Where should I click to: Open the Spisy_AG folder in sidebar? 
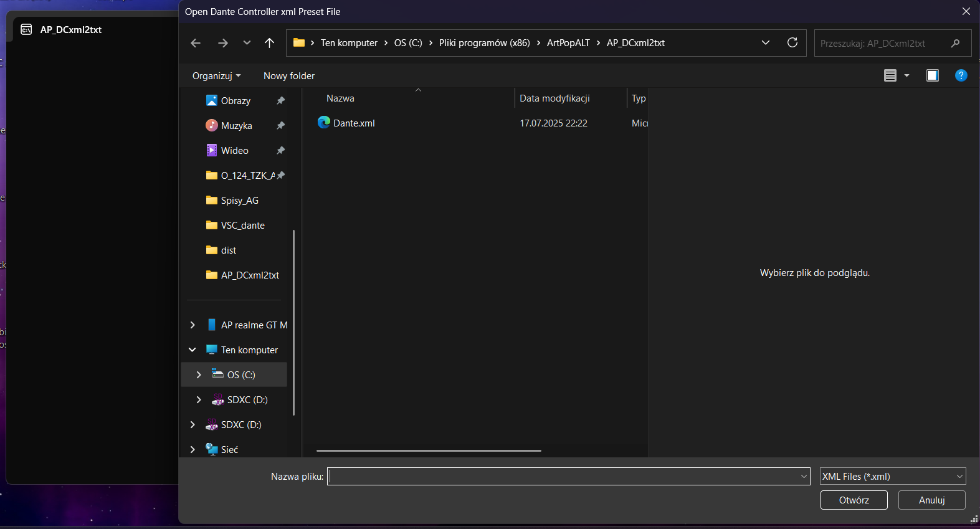point(240,201)
